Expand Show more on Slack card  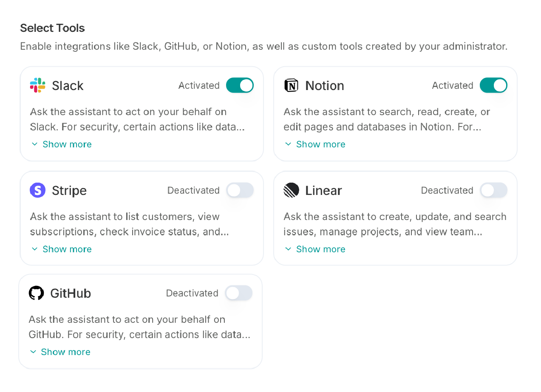pyautogui.click(x=62, y=144)
